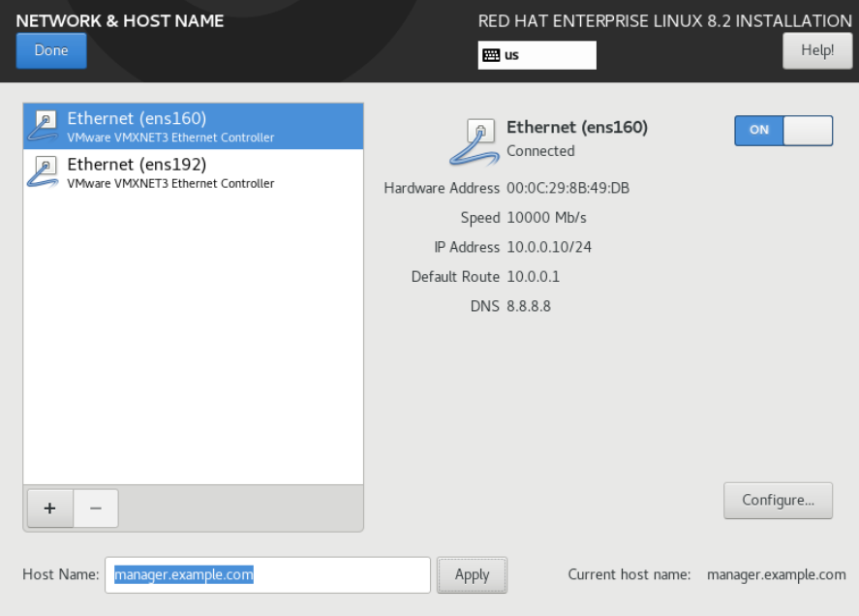Select Ethernet (ens192) in the device list
Viewport: 859px width, 616px height.
coord(194,172)
